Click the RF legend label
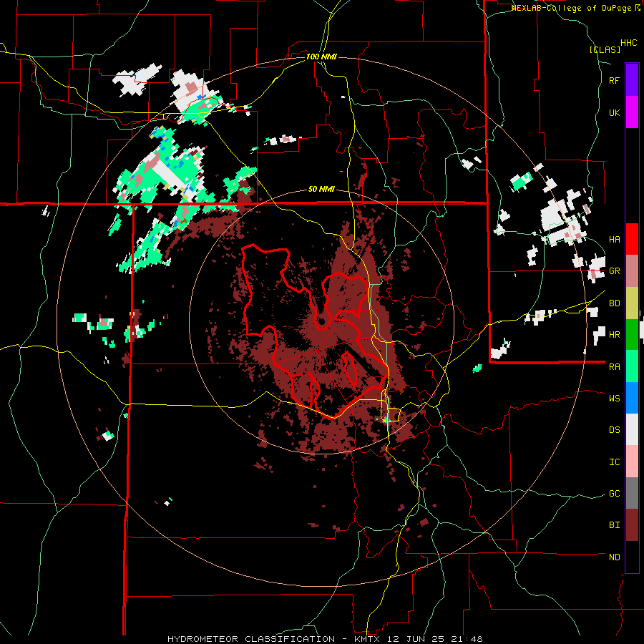This screenshot has height=644, width=644. tap(614, 80)
